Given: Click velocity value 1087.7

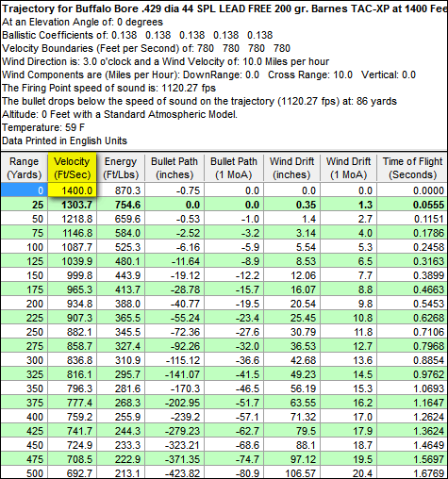Looking at the screenshot, I should coord(72,247).
